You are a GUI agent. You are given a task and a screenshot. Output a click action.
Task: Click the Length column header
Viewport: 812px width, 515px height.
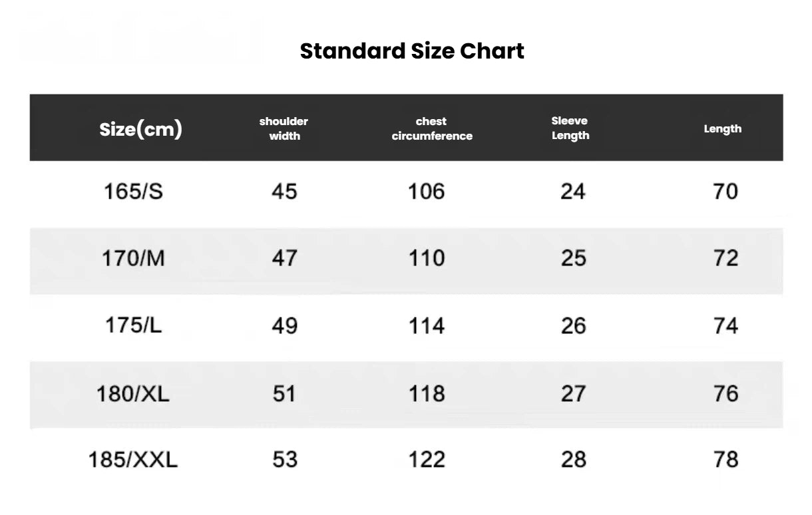coord(722,128)
